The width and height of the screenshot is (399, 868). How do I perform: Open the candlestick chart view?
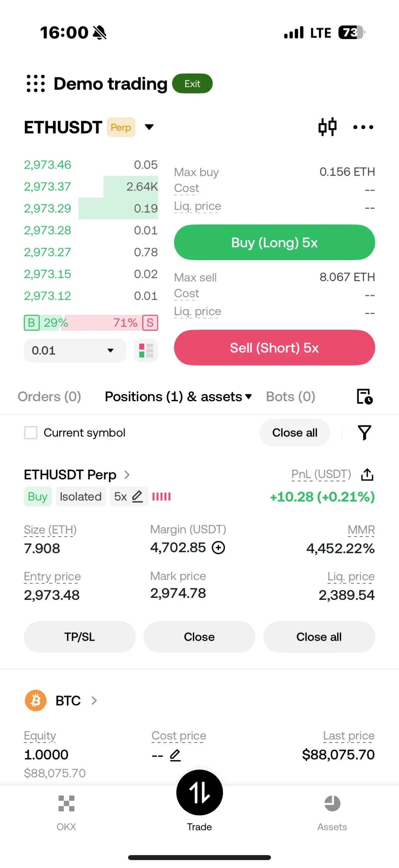[x=327, y=127]
